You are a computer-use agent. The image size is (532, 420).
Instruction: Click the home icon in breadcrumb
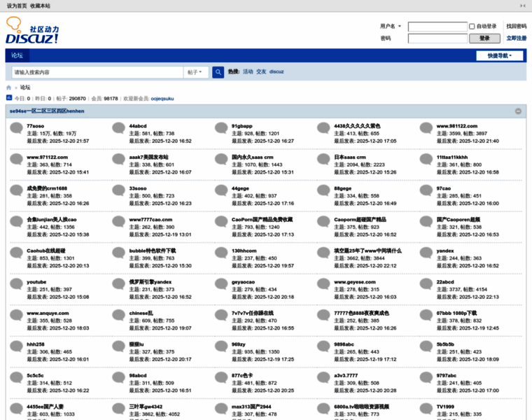tap(9, 87)
